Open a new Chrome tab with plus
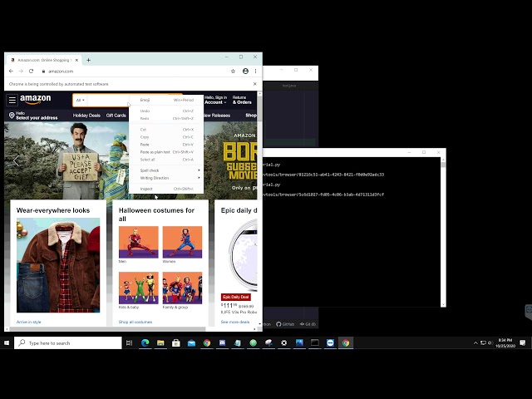The height and width of the screenshot is (399, 532). tap(88, 60)
